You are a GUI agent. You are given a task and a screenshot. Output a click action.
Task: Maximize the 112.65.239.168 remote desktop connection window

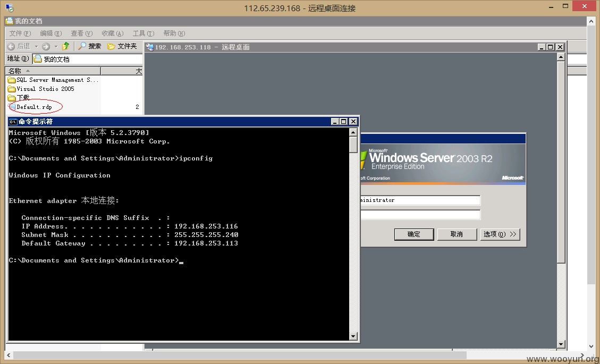[x=565, y=6]
